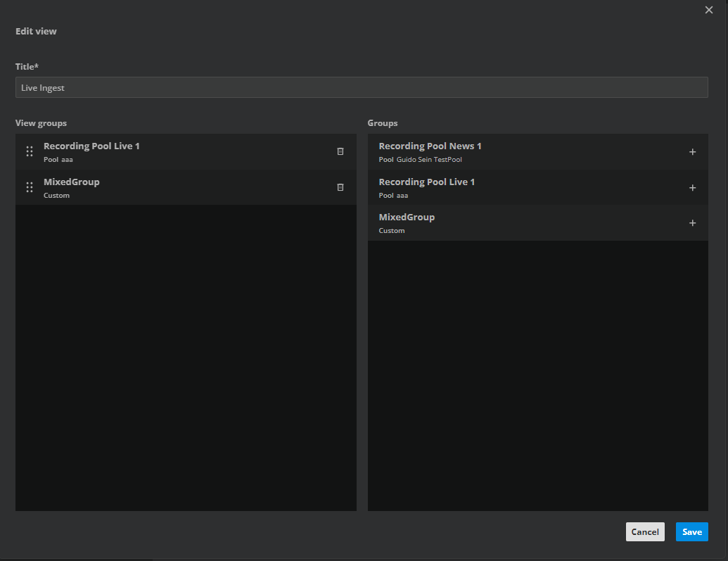Image resolution: width=728 pixels, height=561 pixels.
Task: Save the view changes
Action: tap(691, 532)
